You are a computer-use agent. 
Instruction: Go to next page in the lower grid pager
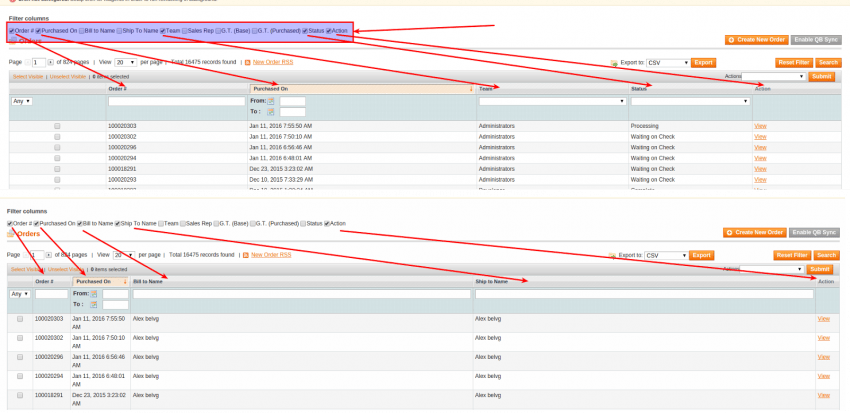pos(49,255)
